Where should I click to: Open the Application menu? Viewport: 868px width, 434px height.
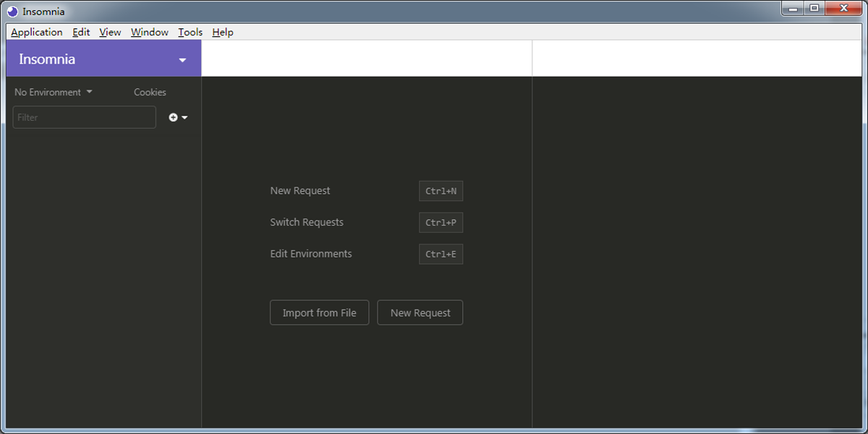[37, 32]
